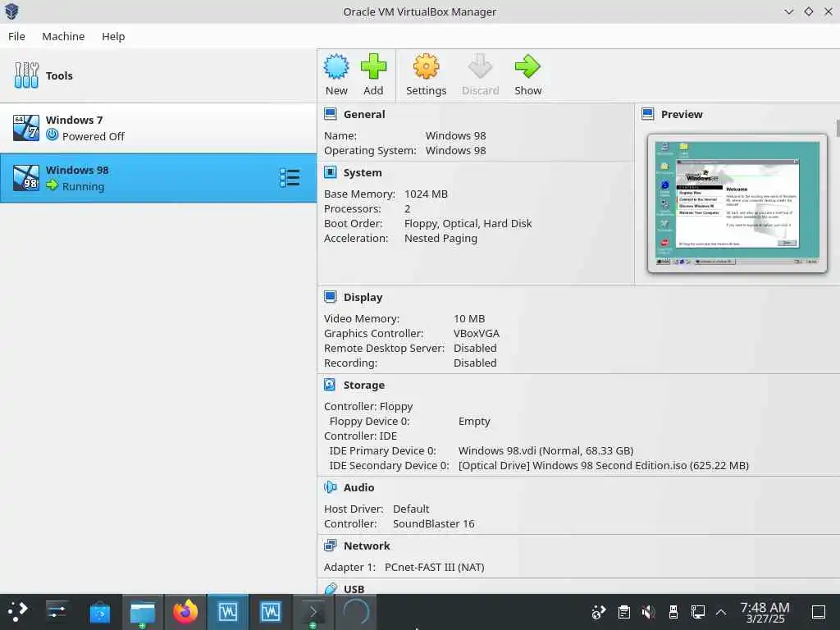Open the Windows 98 machine tools menu button
Screen dimensions: 840x630
[290, 178]
